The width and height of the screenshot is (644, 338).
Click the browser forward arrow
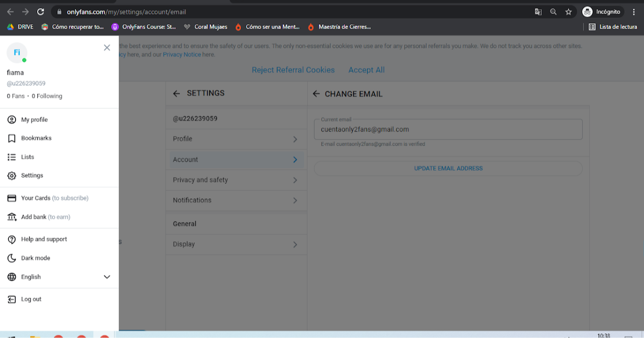26,12
